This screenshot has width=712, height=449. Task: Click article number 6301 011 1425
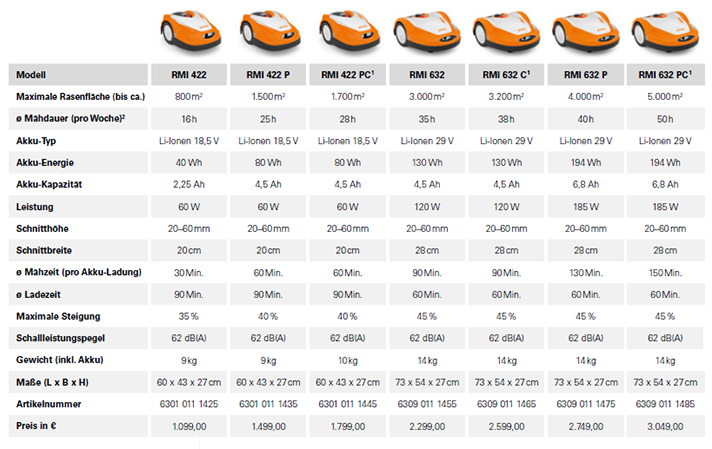point(189,404)
